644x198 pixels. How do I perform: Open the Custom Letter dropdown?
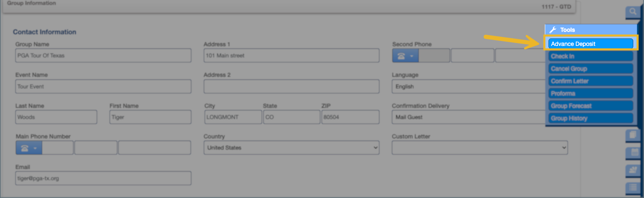[479, 148]
